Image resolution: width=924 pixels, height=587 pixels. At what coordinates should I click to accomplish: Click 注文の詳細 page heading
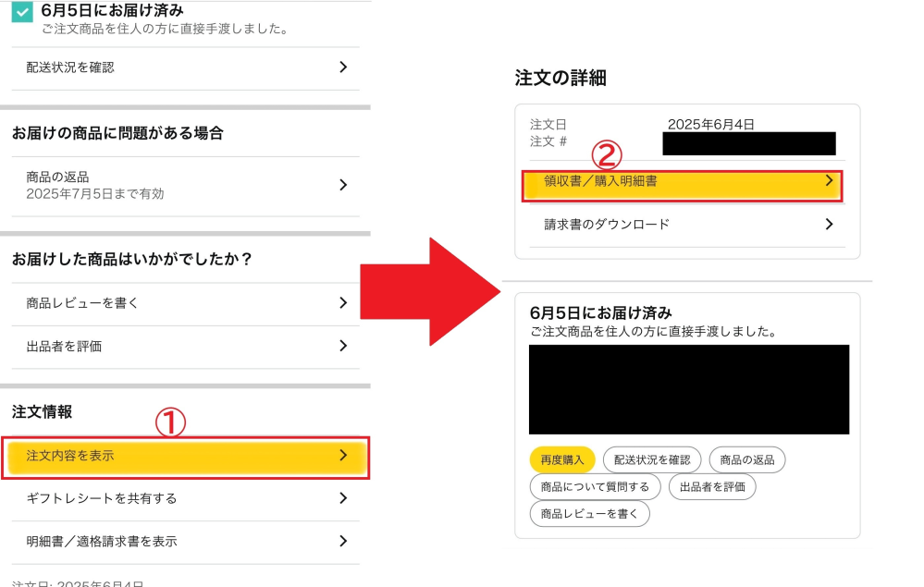pos(561,78)
